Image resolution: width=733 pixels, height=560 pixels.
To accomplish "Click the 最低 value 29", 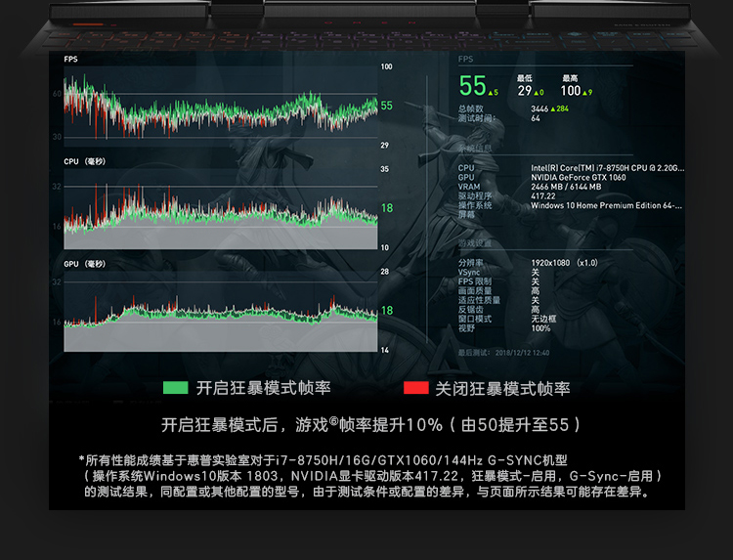I will tap(525, 91).
